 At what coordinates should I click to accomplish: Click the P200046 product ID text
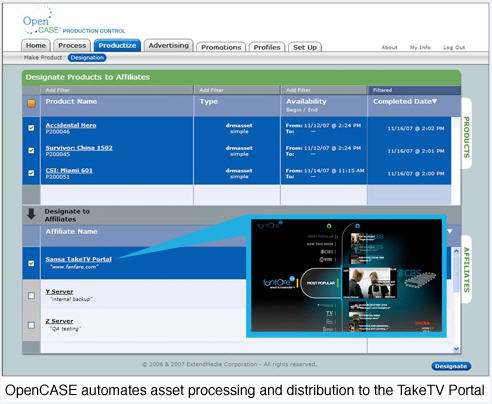tap(58, 132)
